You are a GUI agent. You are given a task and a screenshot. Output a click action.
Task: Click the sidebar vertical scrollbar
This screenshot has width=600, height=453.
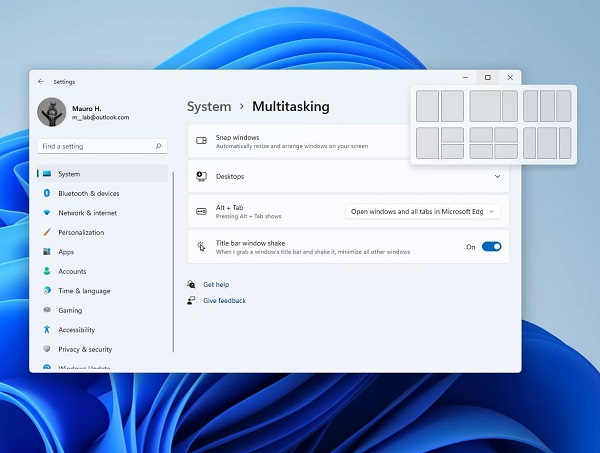[x=173, y=262]
